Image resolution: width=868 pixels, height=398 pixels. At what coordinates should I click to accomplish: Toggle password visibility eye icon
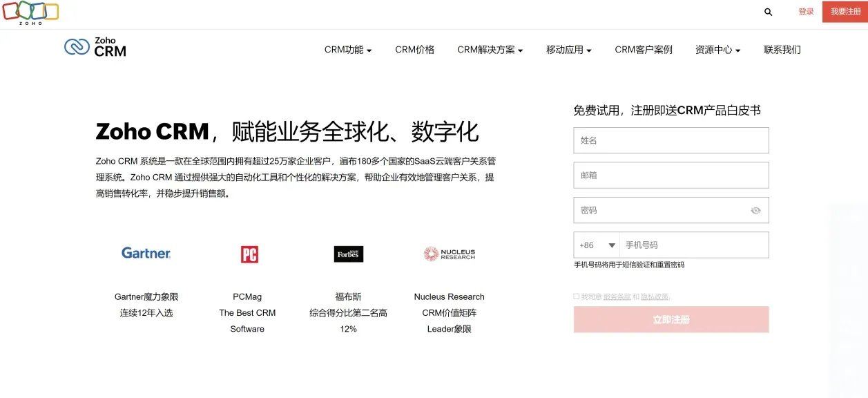(755, 211)
